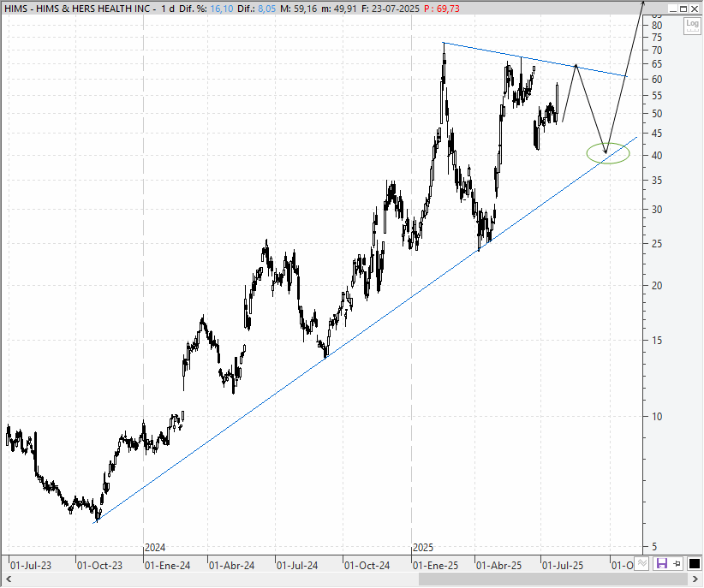The image size is (704, 588).
Task: Minimize the HIMS chart window
Action: (673, 9)
